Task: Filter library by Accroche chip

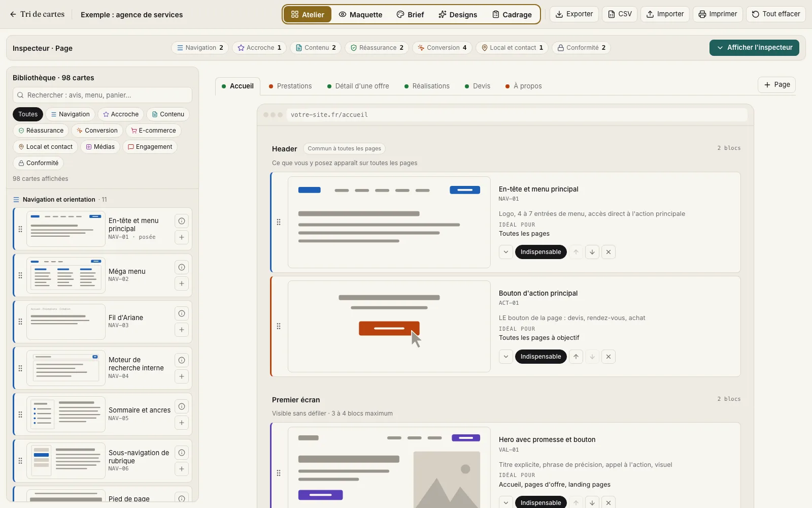Action: (121, 114)
